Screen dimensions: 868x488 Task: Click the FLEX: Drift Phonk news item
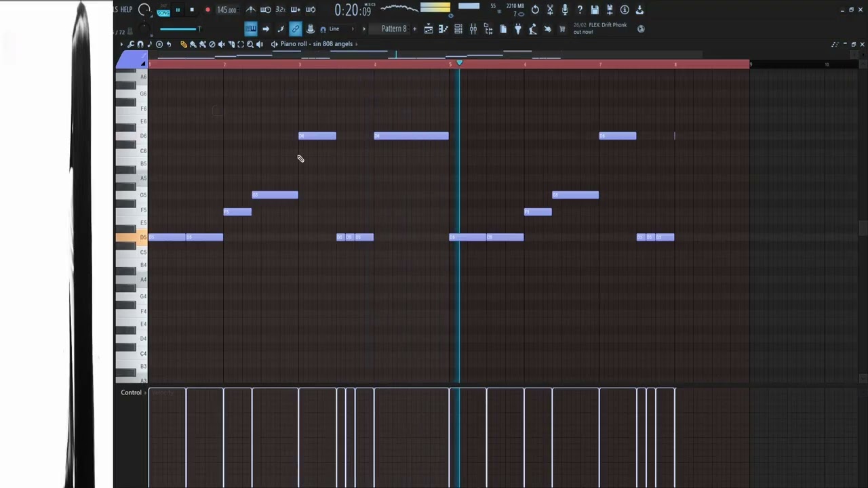click(x=600, y=28)
